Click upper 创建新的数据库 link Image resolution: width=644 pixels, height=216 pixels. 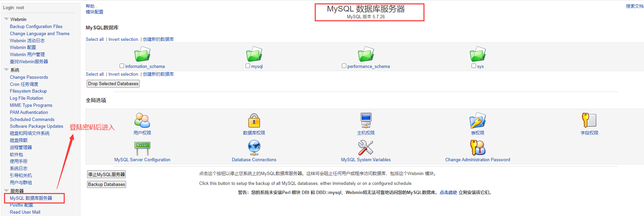[158, 39]
